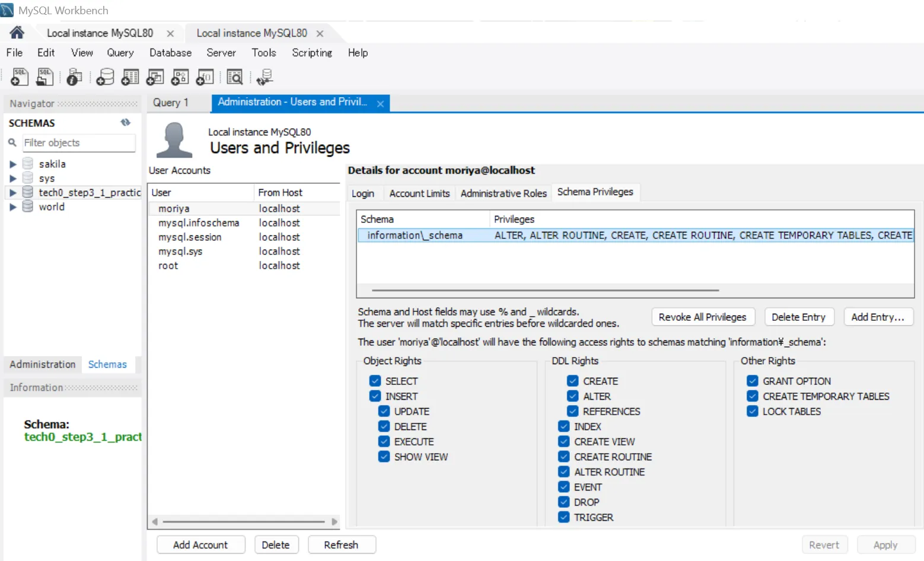Uncheck the CREATE DDL right
The height and width of the screenshot is (561, 924).
(572, 381)
